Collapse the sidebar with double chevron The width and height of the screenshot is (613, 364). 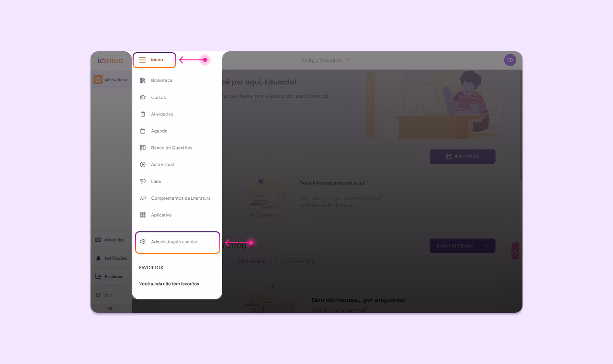tap(111, 308)
